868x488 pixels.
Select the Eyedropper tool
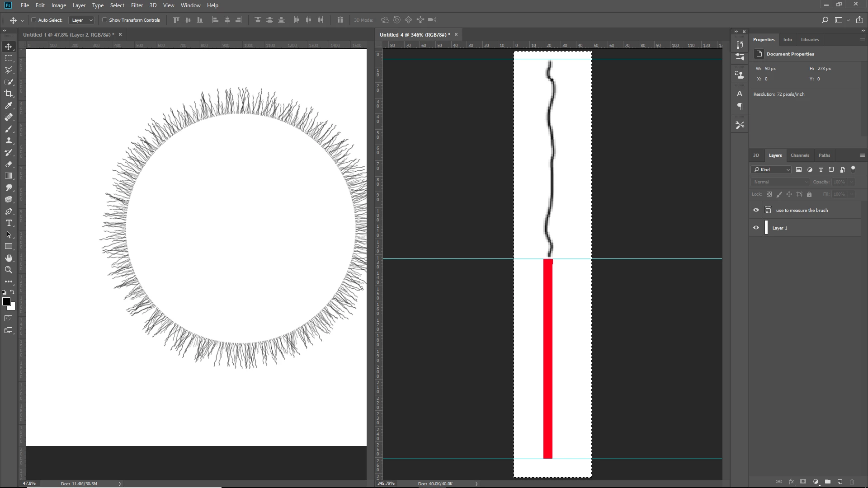click(x=9, y=105)
